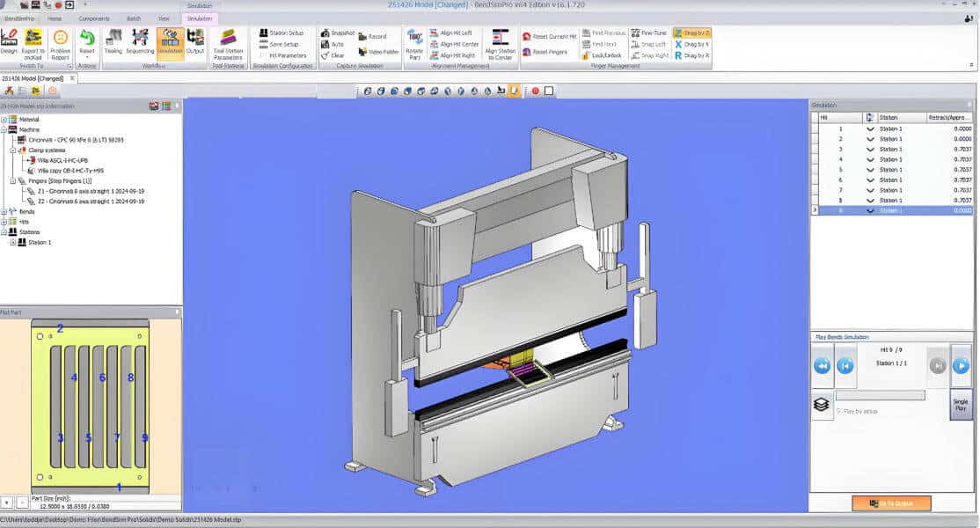This screenshot has width=980, height=528.
Task: Click Save Setup
Action: (x=280, y=44)
